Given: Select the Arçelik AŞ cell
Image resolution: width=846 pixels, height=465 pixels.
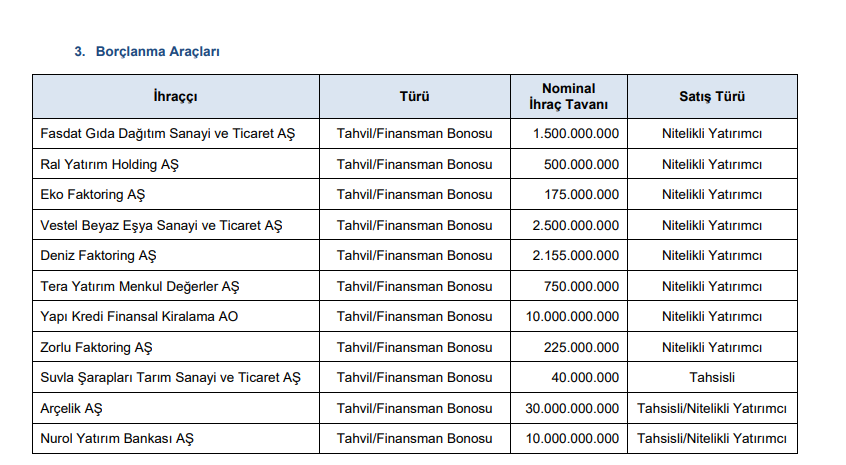Looking at the screenshot, I should point(72,409).
